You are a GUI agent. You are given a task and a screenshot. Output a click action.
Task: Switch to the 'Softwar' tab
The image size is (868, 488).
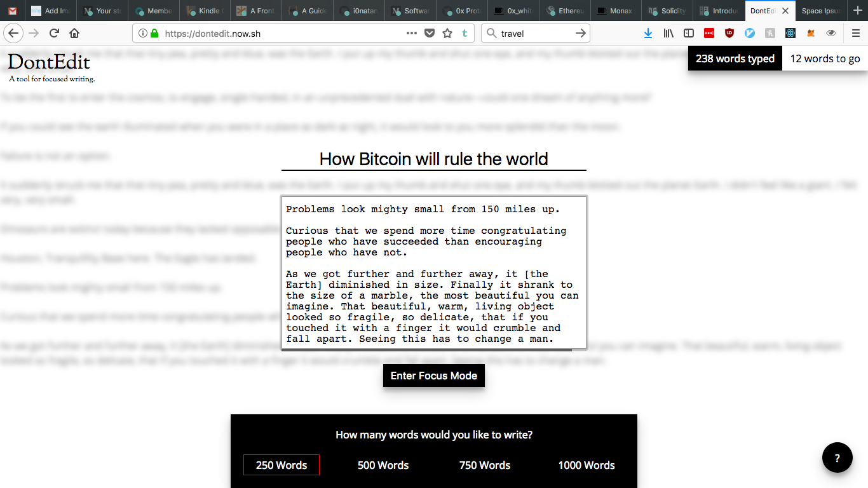[411, 11]
